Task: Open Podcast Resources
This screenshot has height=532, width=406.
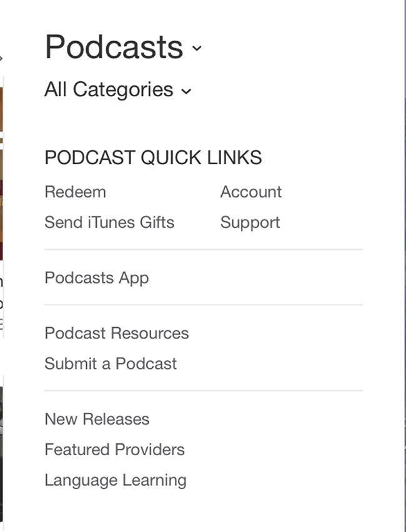Action: click(x=117, y=333)
